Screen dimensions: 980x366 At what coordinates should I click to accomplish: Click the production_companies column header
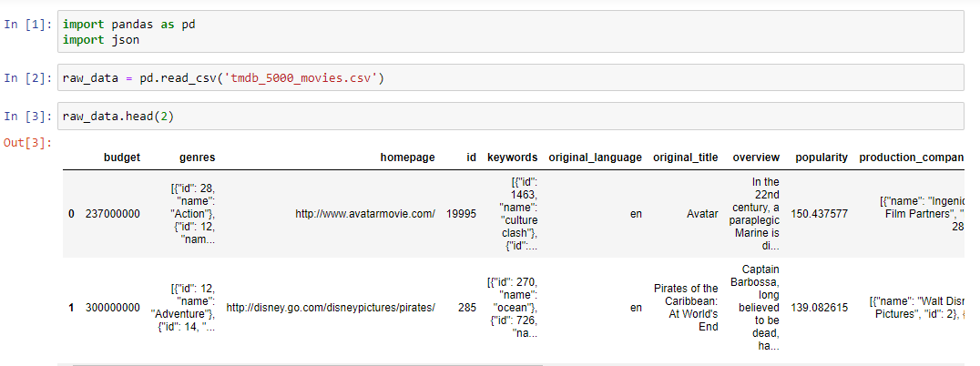pos(913,158)
